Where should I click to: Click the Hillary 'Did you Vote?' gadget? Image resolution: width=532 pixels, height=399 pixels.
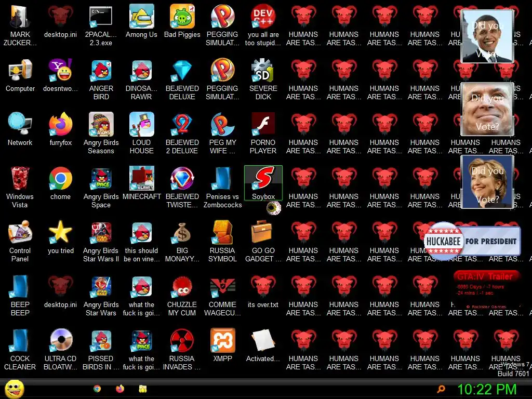487,181
